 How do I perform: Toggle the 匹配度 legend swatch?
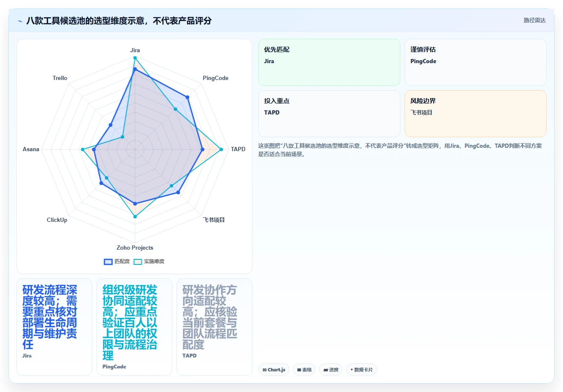click(x=108, y=261)
